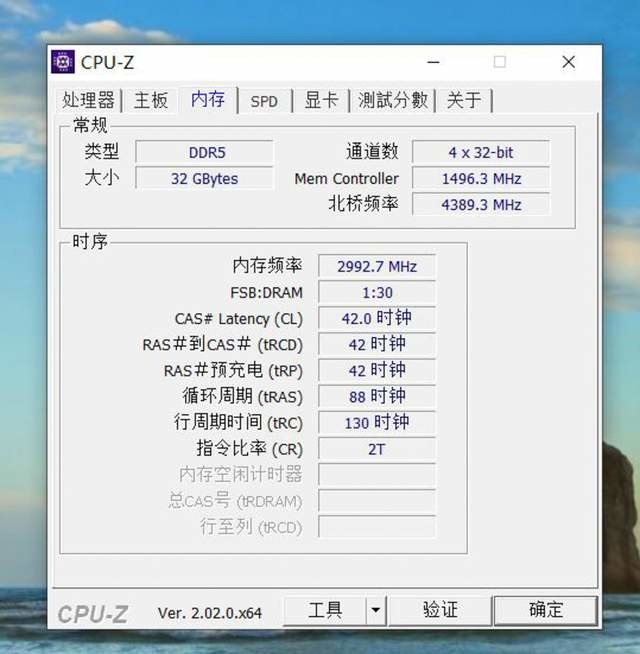The image size is (640, 654).
Task: Click the tRP 42 时钟 value
Action: point(377,371)
